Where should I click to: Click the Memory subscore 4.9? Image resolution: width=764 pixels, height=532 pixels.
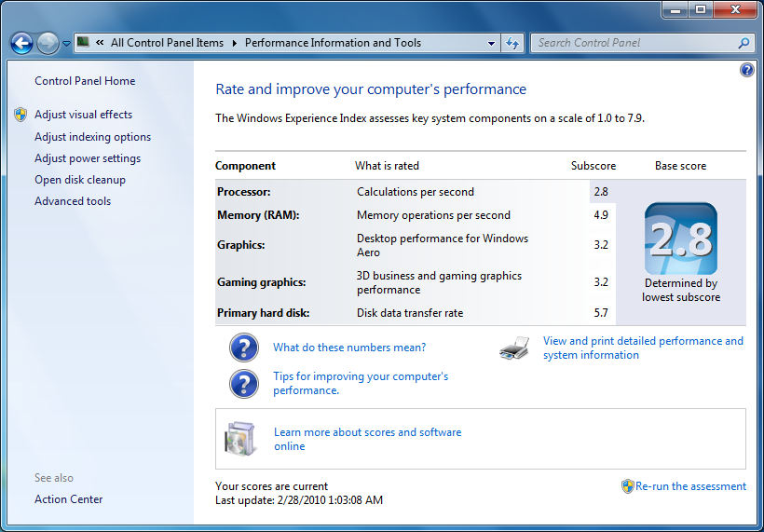point(601,215)
